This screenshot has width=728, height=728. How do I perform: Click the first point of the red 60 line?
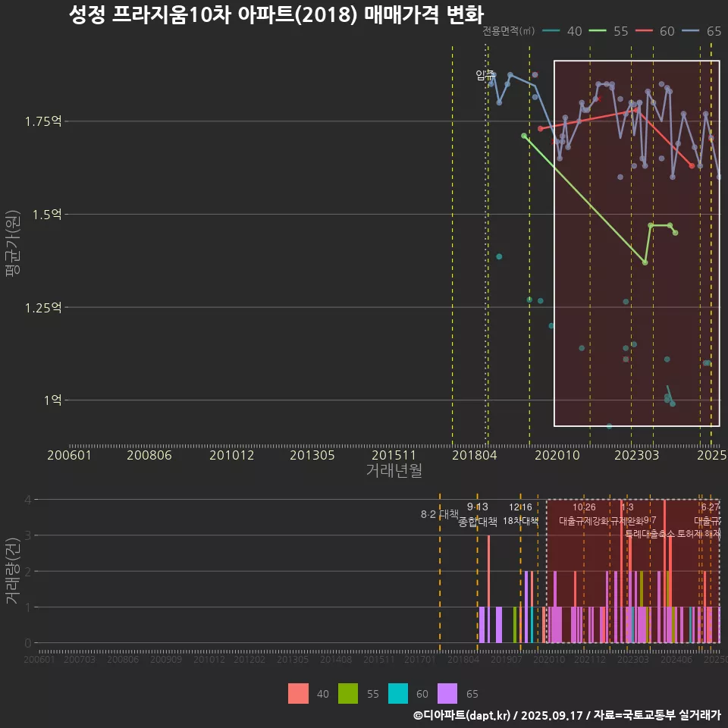tap(541, 129)
